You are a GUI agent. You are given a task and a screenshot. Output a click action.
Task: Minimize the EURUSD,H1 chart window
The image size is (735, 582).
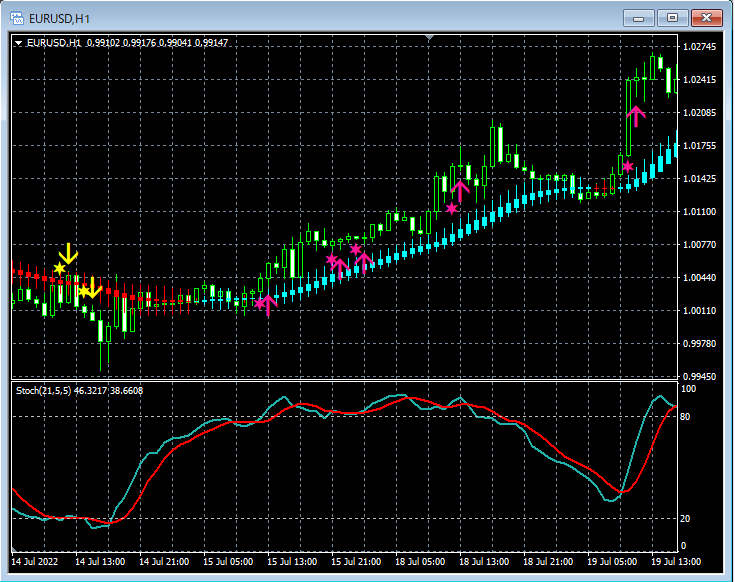pos(640,17)
